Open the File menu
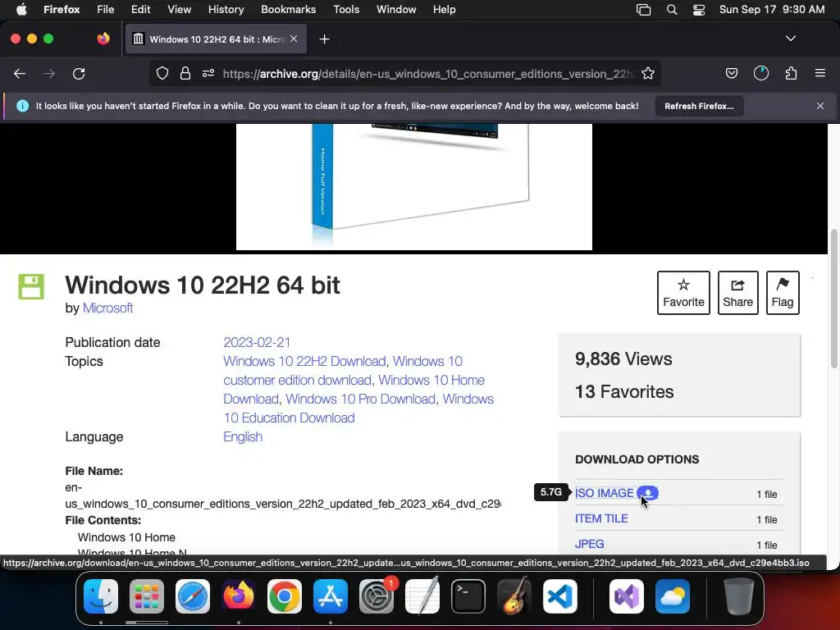 [105, 9]
